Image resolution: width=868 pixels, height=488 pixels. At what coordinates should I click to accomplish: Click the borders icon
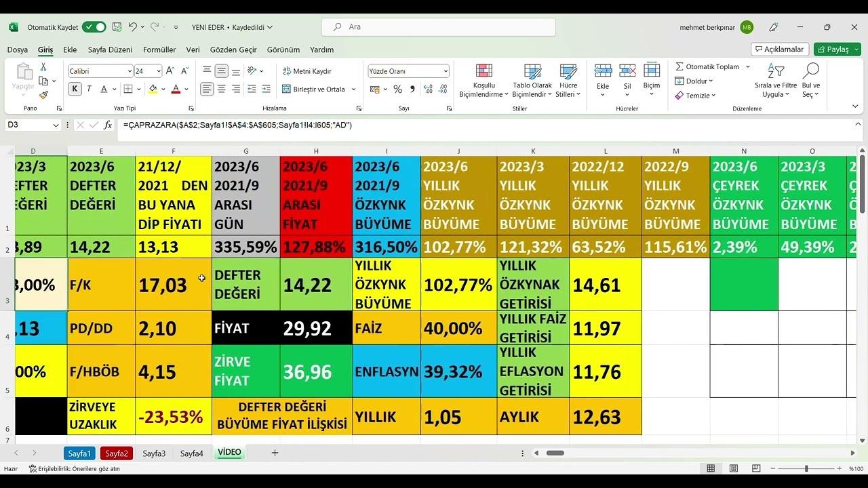(128, 89)
